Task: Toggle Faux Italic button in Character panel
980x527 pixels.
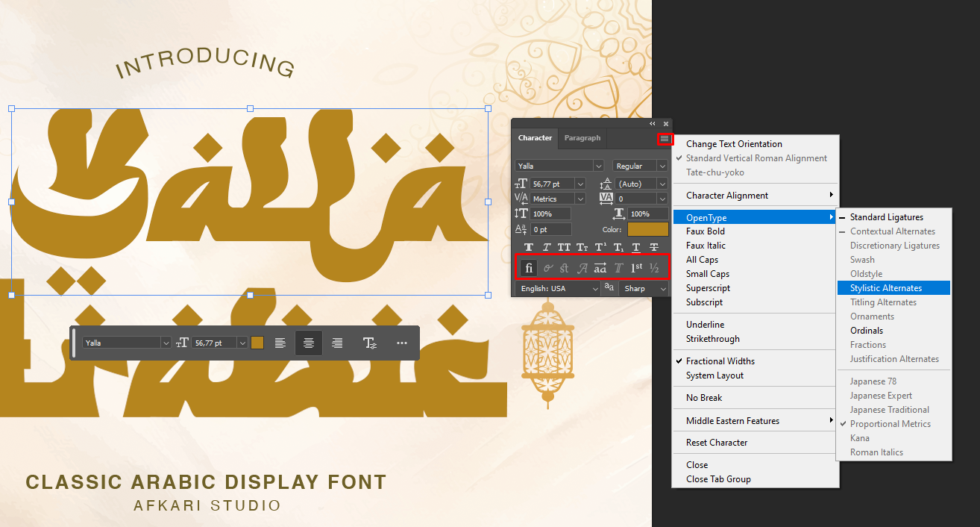Action: [547, 247]
